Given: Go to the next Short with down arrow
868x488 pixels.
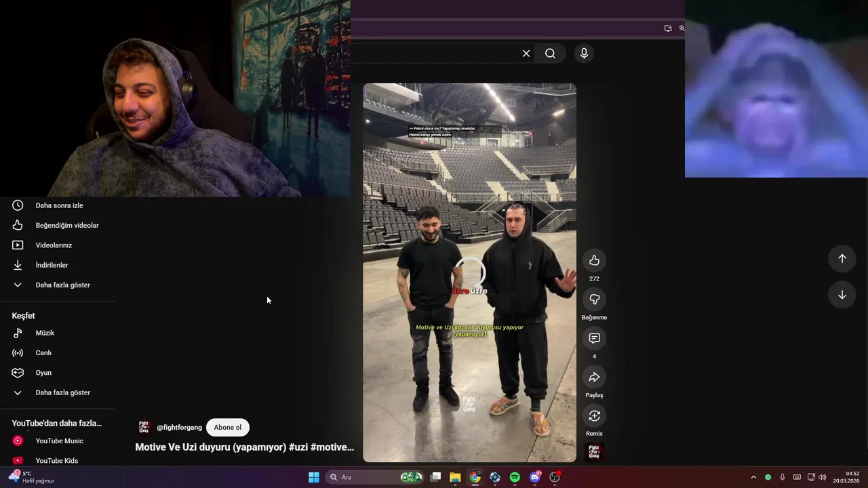Looking at the screenshot, I should (842, 295).
